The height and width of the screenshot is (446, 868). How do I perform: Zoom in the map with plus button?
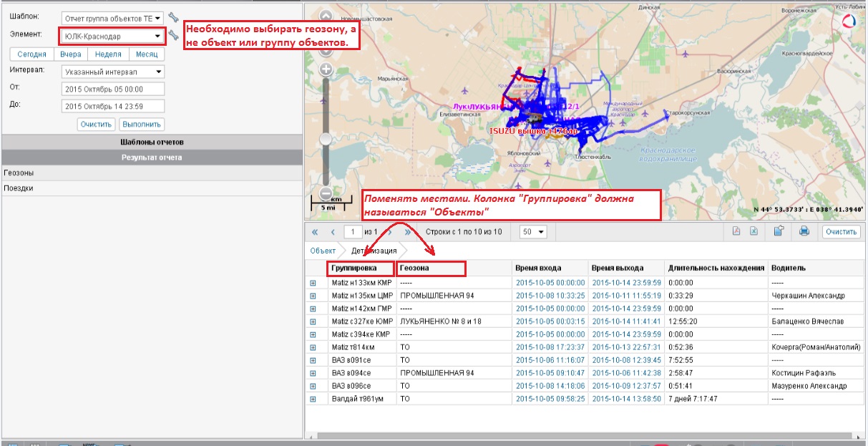point(326,69)
